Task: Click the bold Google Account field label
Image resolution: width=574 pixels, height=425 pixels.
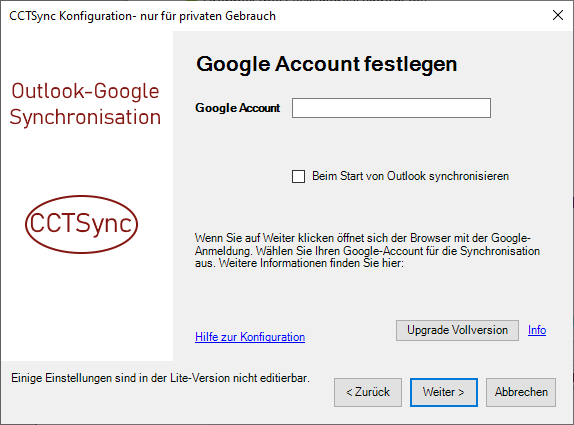Action: point(238,108)
